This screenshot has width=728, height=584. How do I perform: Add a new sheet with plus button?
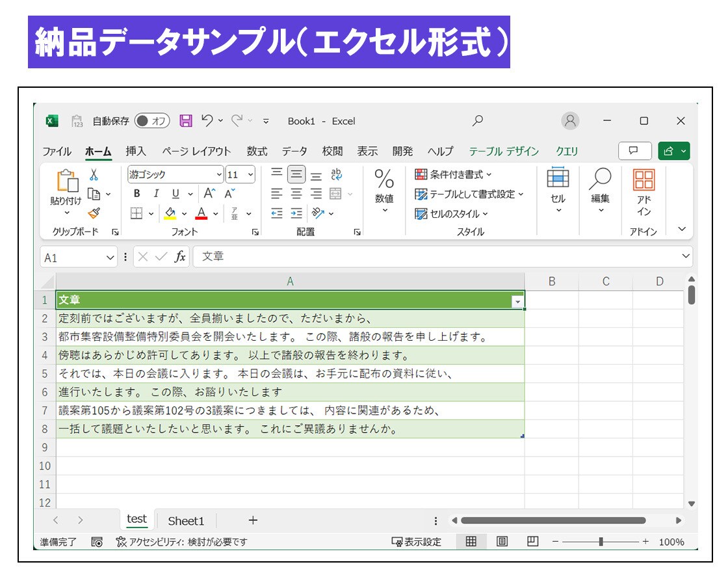(x=253, y=520)
